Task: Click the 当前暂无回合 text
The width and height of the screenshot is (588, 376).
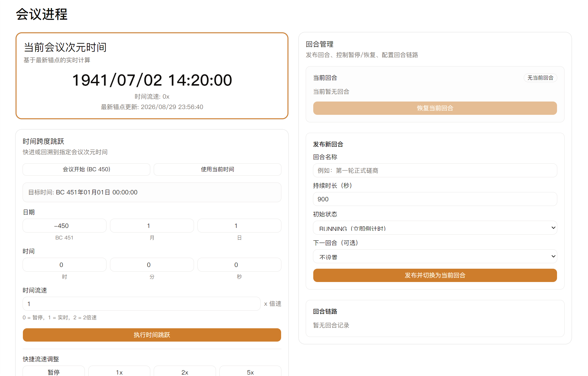Action: point(331,92)
